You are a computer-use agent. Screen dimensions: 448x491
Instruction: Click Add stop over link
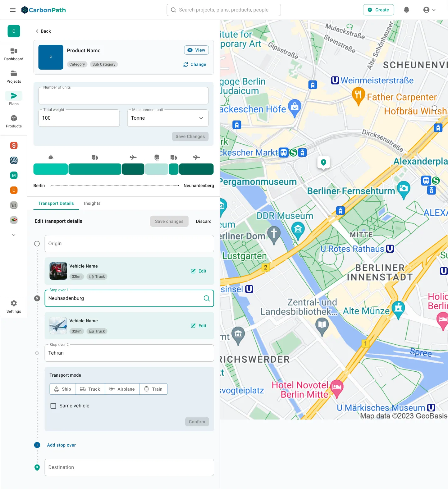pos(62,445)
